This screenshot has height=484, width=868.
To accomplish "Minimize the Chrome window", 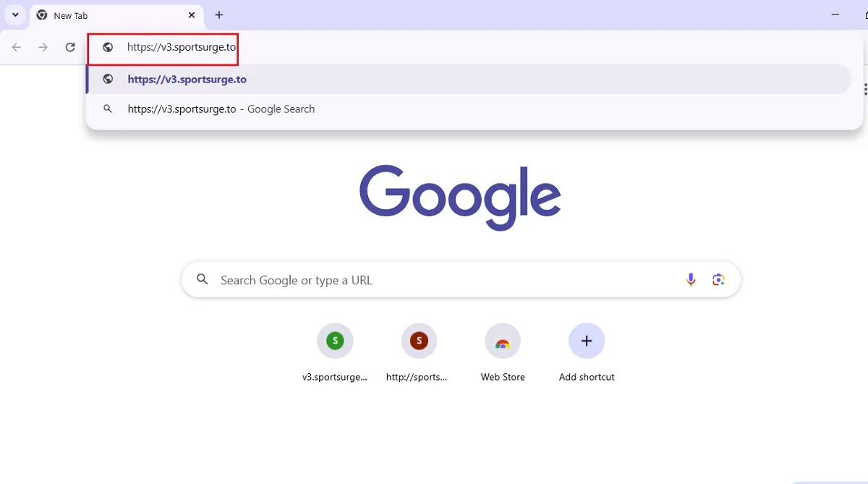I will [x=835, y=15].
